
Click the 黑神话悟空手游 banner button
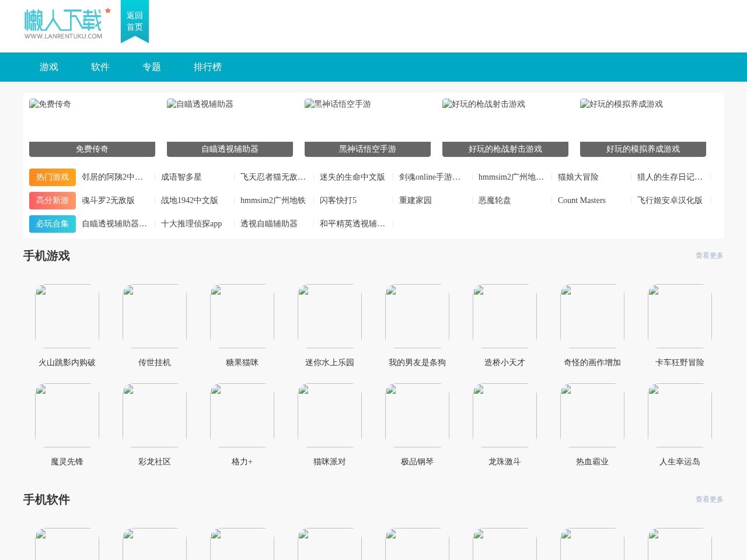pyautogui.click(x=368, y=149)
